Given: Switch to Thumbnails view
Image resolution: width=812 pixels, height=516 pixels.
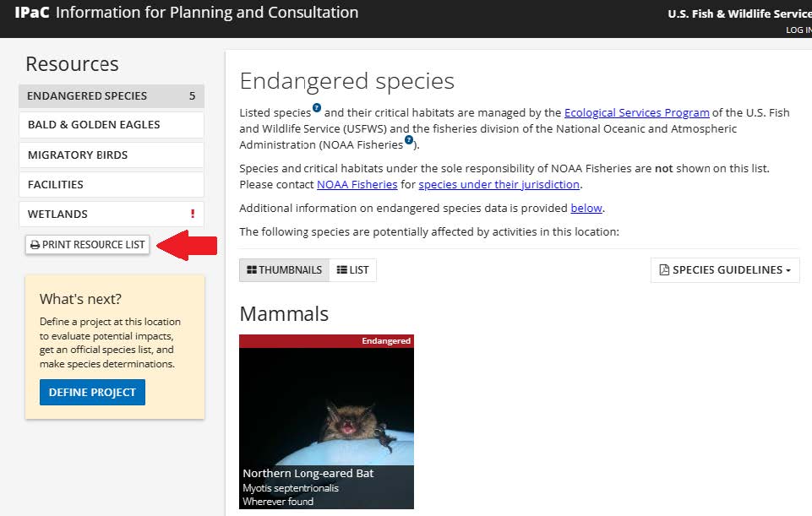Looking at the screenshot, I should 285,270.
